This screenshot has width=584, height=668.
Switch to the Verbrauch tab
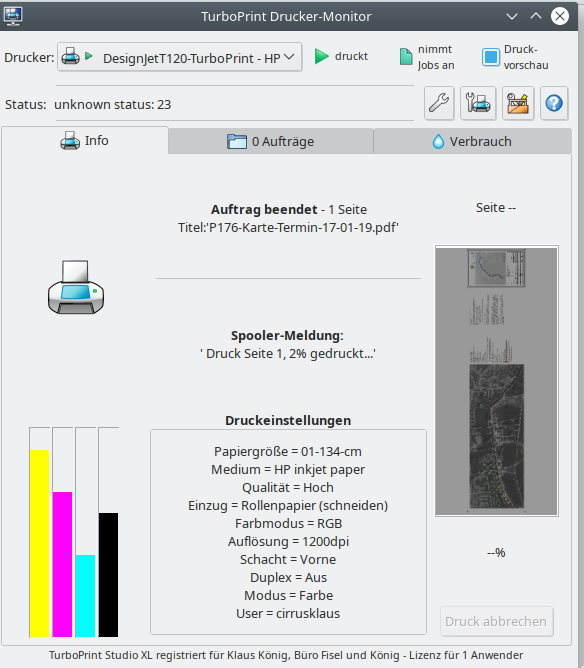[472, 141]
